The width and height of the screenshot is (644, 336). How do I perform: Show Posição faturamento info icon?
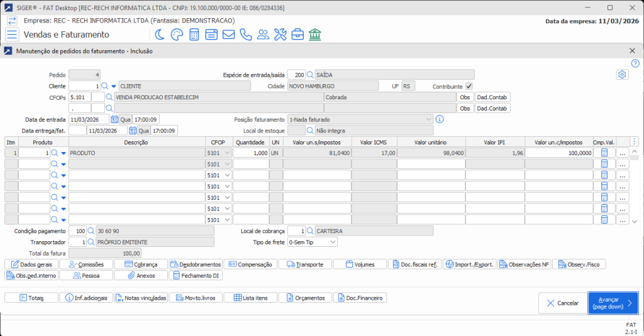coord(440,119)
